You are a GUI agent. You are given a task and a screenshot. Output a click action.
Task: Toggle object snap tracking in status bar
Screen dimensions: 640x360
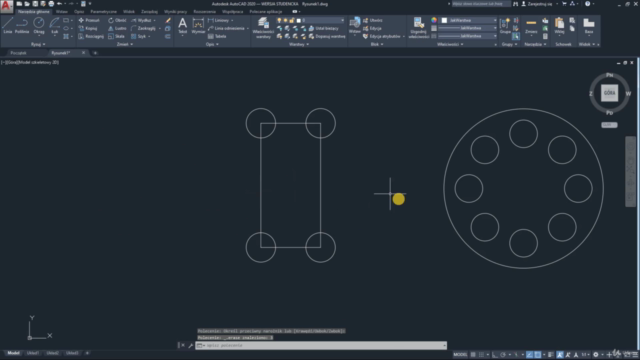pyautogui.click(x=529, y=355)
